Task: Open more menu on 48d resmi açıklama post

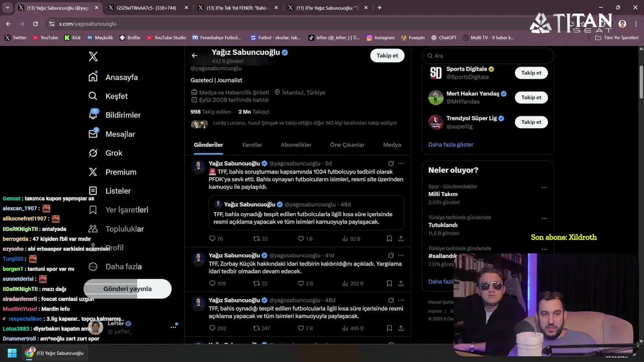Action: click(x=401, y=300)
